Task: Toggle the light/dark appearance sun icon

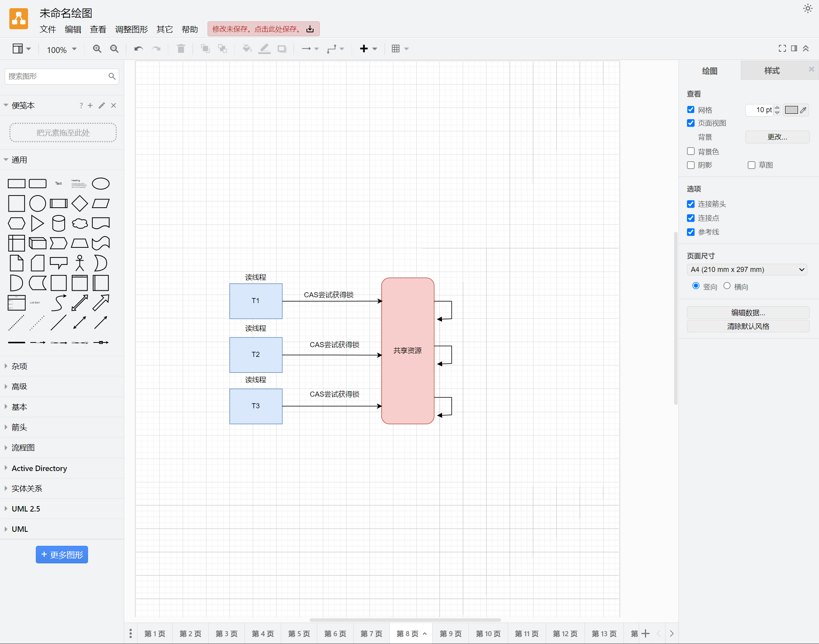Action: [808, 9]
